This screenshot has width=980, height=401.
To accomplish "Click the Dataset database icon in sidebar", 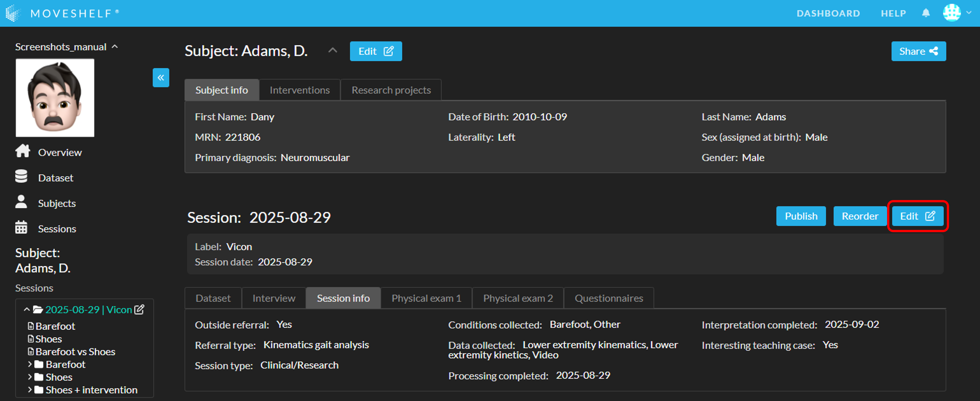I will tap(21, 176).
